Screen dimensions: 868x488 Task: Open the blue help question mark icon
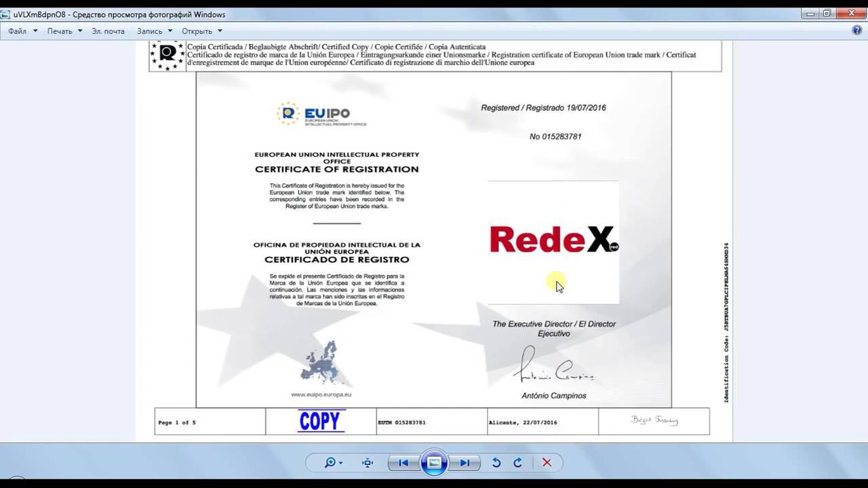coord(857,30)
